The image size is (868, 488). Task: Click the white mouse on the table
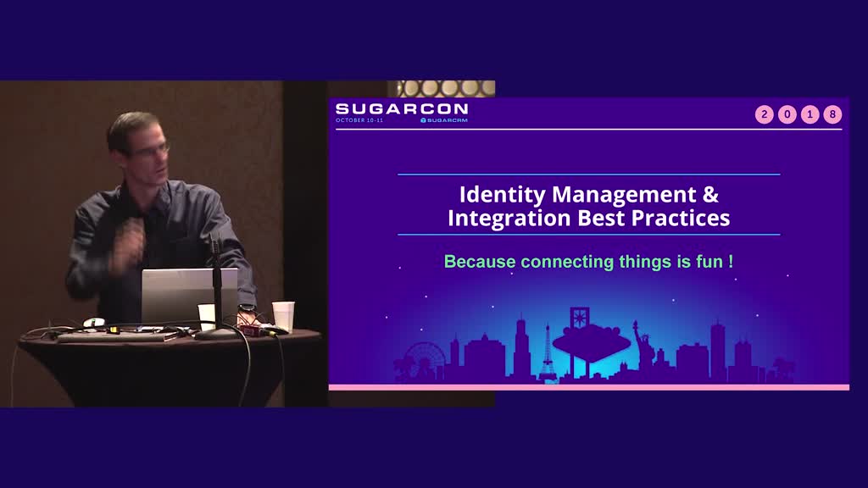coord(94,322)
